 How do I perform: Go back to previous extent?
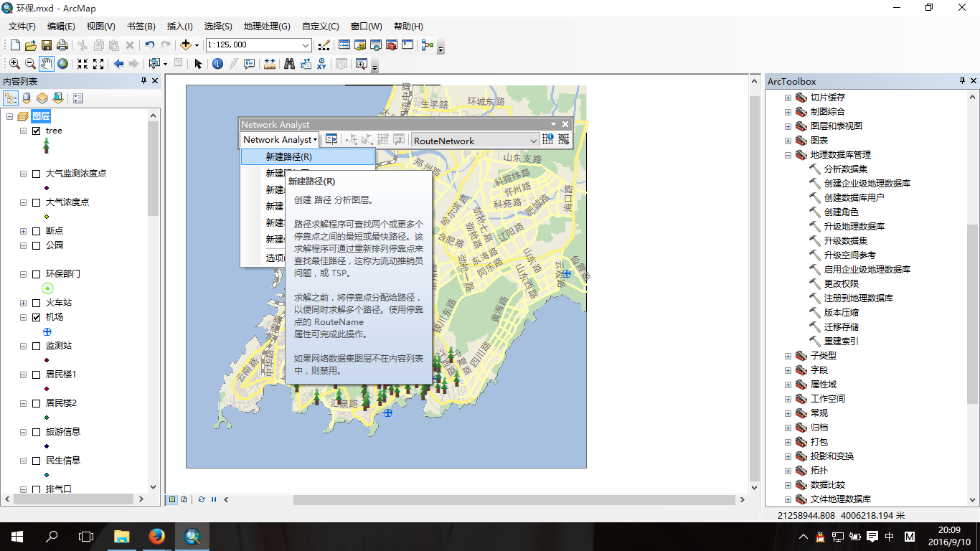(x=118, y=64)
